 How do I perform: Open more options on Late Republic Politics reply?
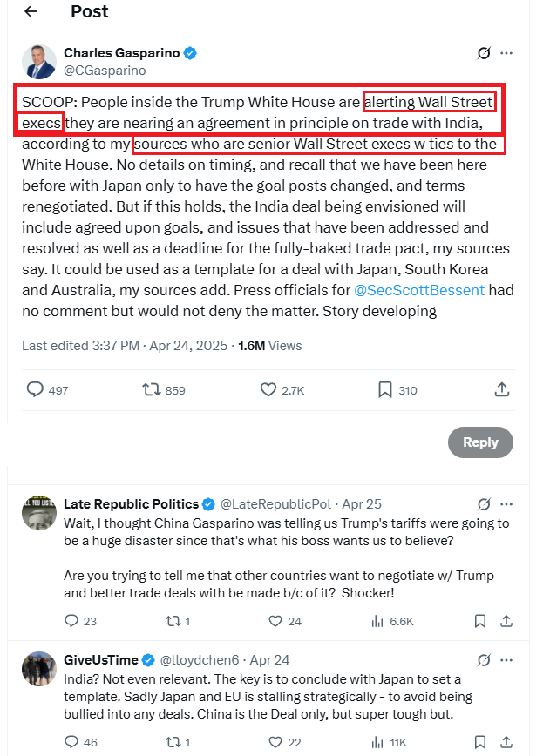[x=506, y=504]
